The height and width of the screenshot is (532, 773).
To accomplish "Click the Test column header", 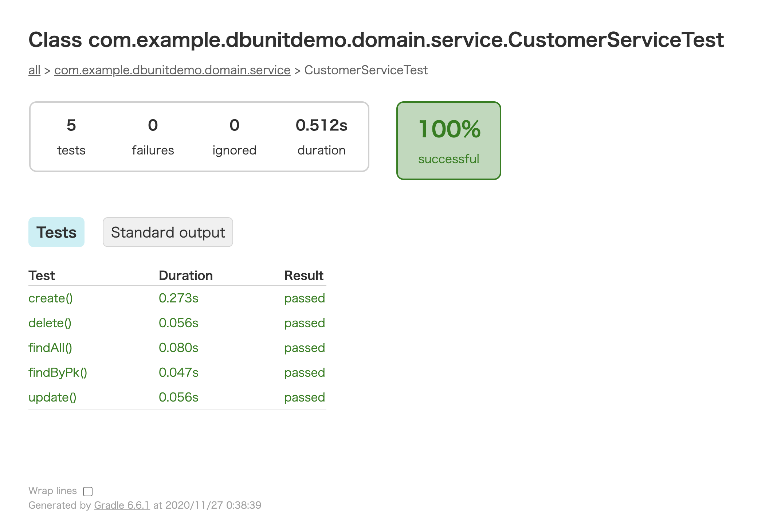I will (x=42, y=275).
